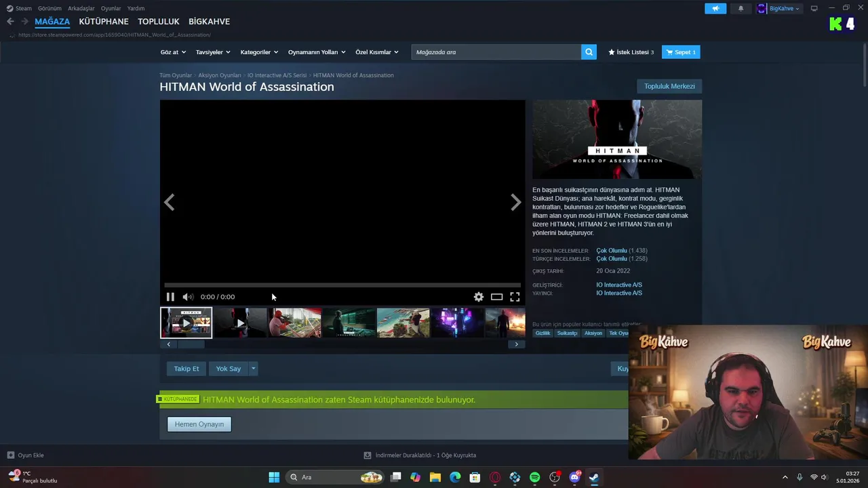Open the downloads status İndirmeler Duraklatıldı
This screenshot has width=868, height=488.
pos(420,455)
